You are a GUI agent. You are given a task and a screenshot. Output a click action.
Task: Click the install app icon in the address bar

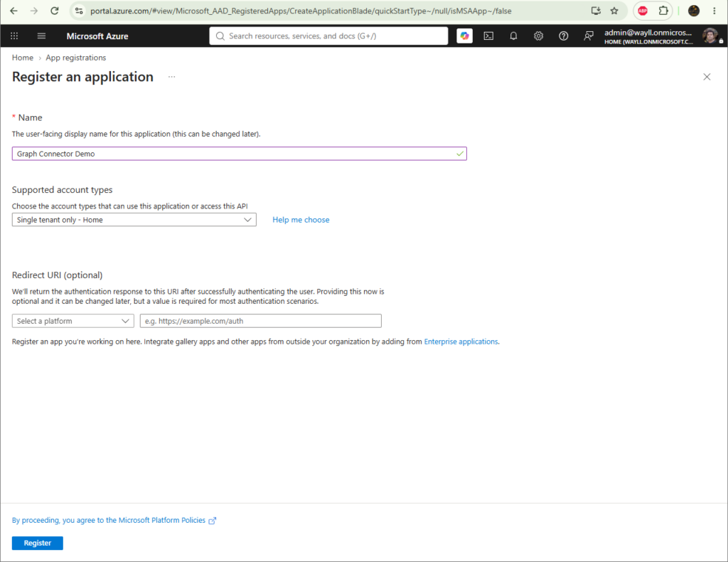click(x=596, y=11)
